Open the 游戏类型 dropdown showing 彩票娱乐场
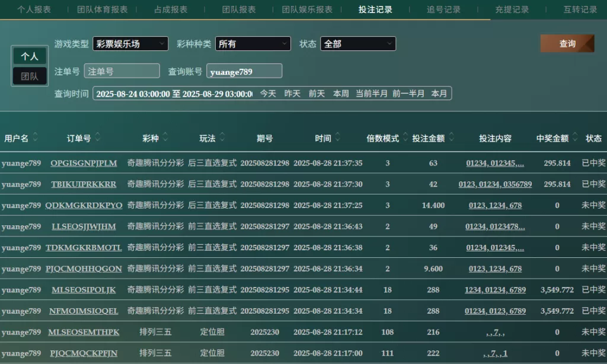This screenshot has width=607, height=364. coord(130,44)
